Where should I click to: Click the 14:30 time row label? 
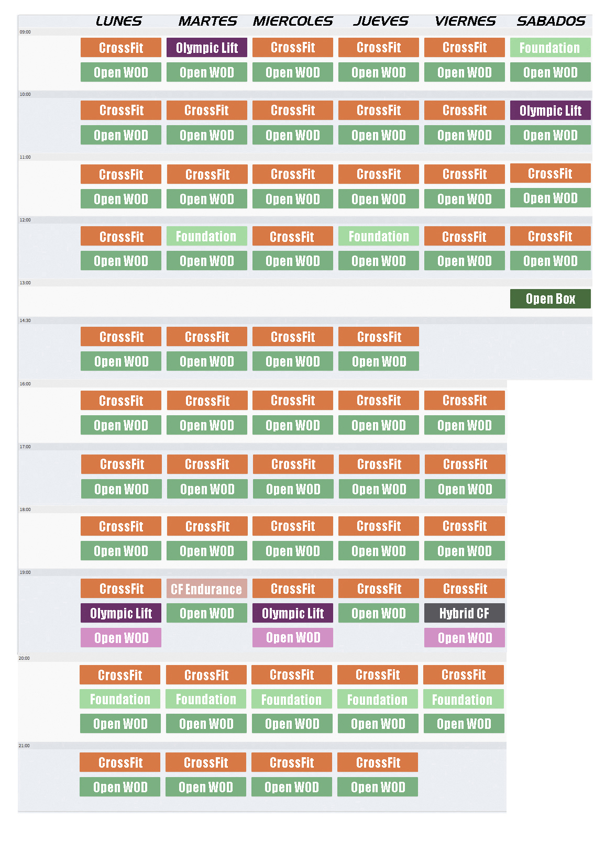coord(25,320)
